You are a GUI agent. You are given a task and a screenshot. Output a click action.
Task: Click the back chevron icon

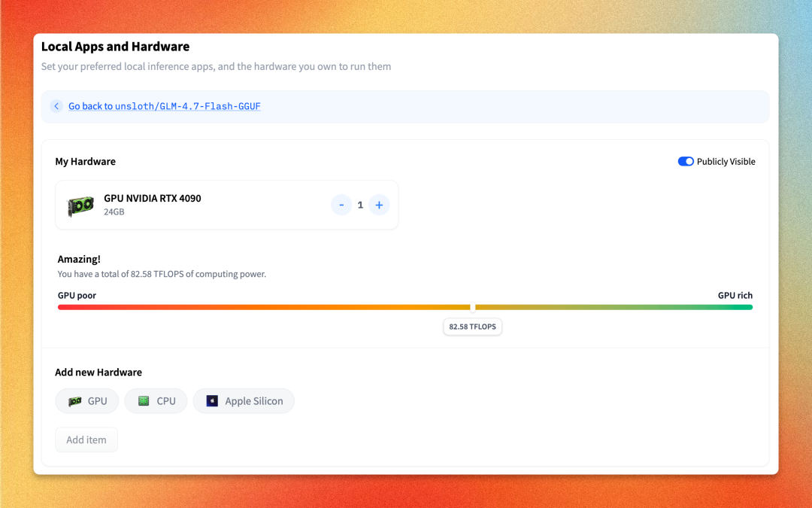[56, 106]
